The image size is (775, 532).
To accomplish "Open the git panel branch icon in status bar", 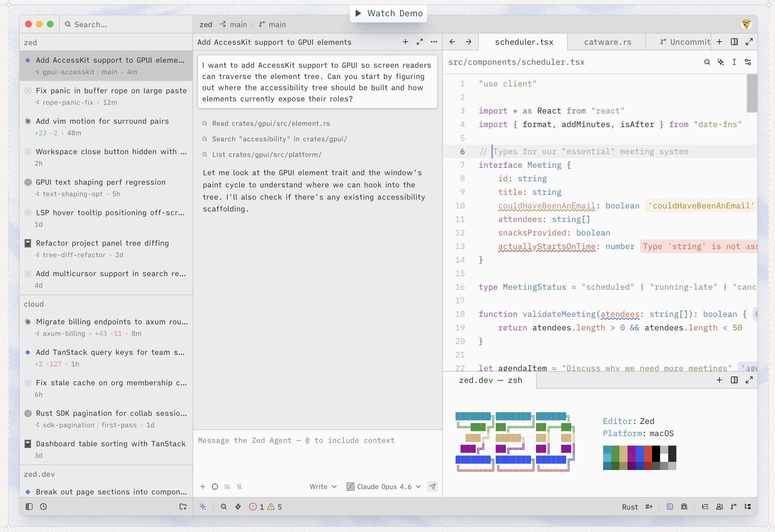I will tap(734, 507).
